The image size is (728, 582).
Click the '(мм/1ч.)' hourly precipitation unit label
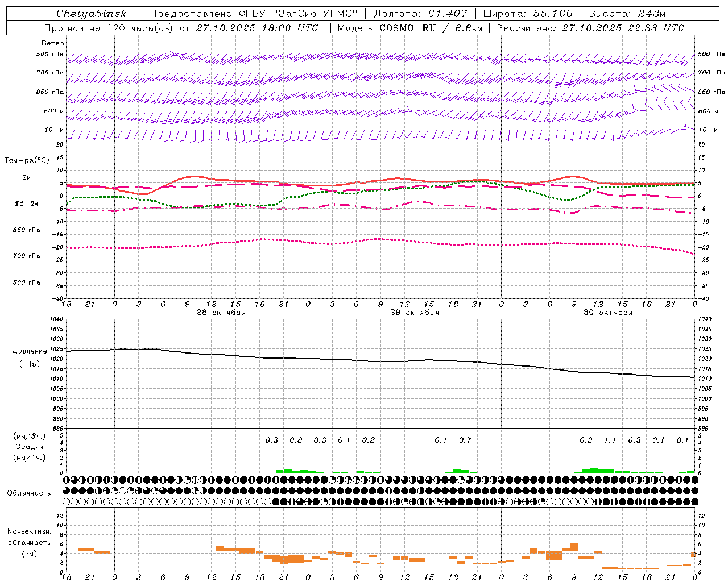coord(30,458)
